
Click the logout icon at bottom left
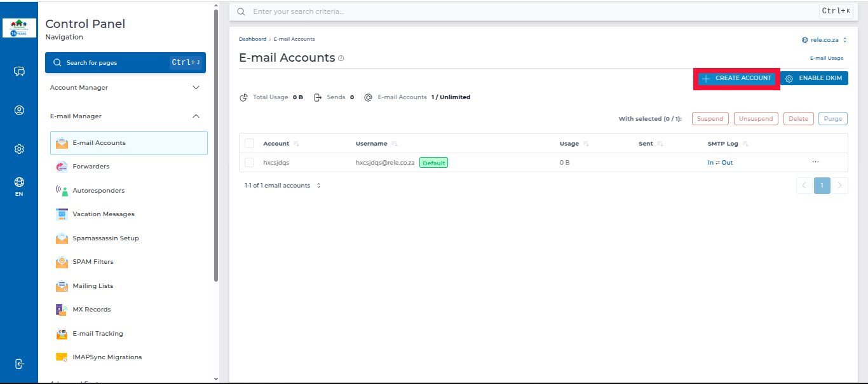click(x=19, y=364)
